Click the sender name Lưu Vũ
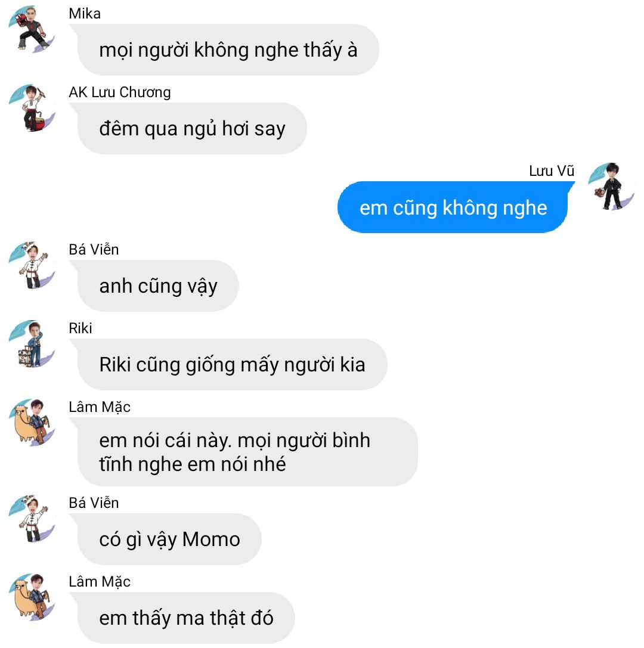The width and height of the screenshot is (644, 648). [552, 170]
